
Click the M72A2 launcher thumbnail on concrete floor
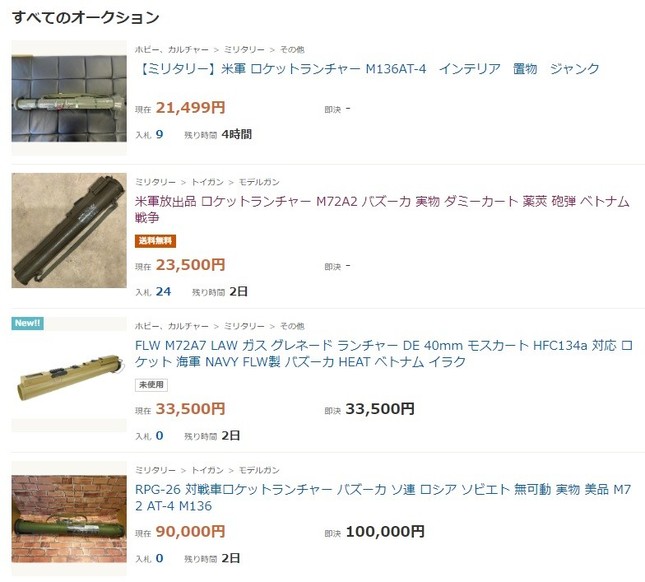tap(69, 230)
